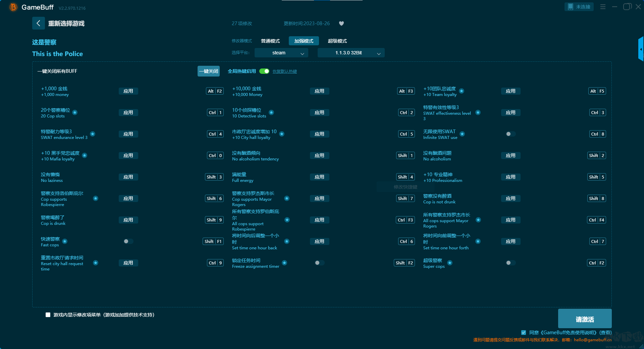Screen dimensions: 644x349
Task: Click the star beside Cop supports Robespierre
Action: coord(96,198)
